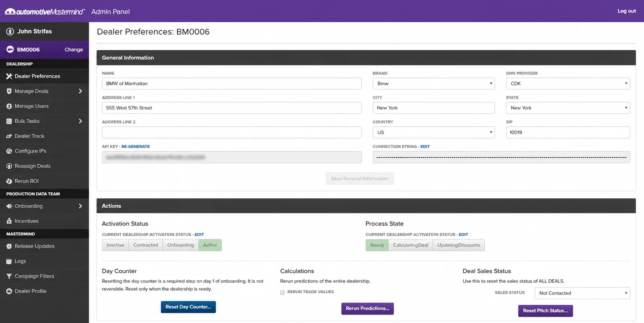Image resolution: width=644 pixels, height=323 pixels.
Task: Click the John Strifas user avatar icon
Action: [x=10, y=31]
